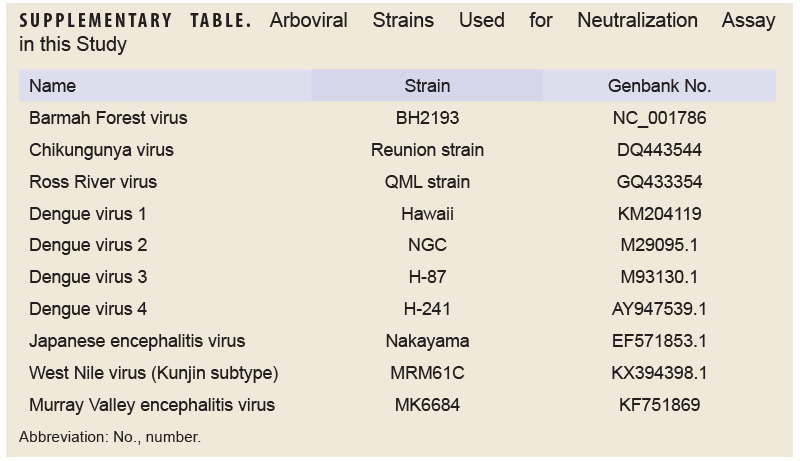Image resolution: width=800 pixels, height=461 pixels.
Task: Click the Strain column header
Action: point(427,86)
